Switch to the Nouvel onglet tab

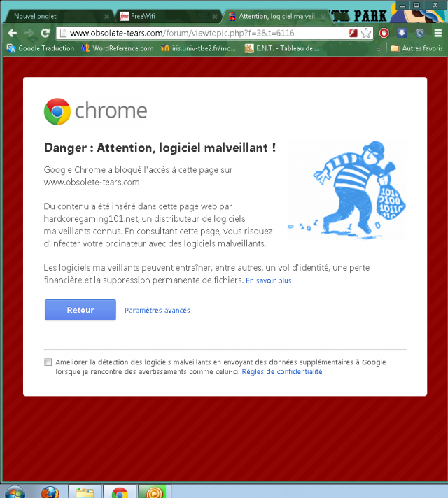(35, 17)
